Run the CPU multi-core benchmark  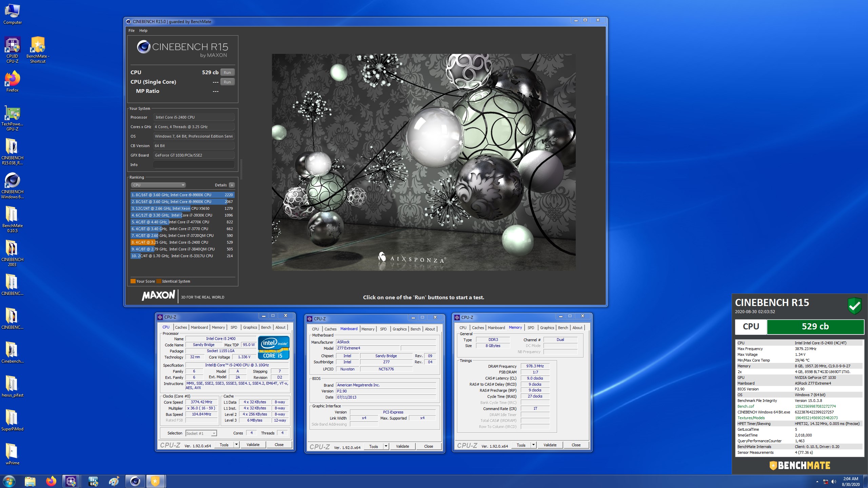[227, 73]
